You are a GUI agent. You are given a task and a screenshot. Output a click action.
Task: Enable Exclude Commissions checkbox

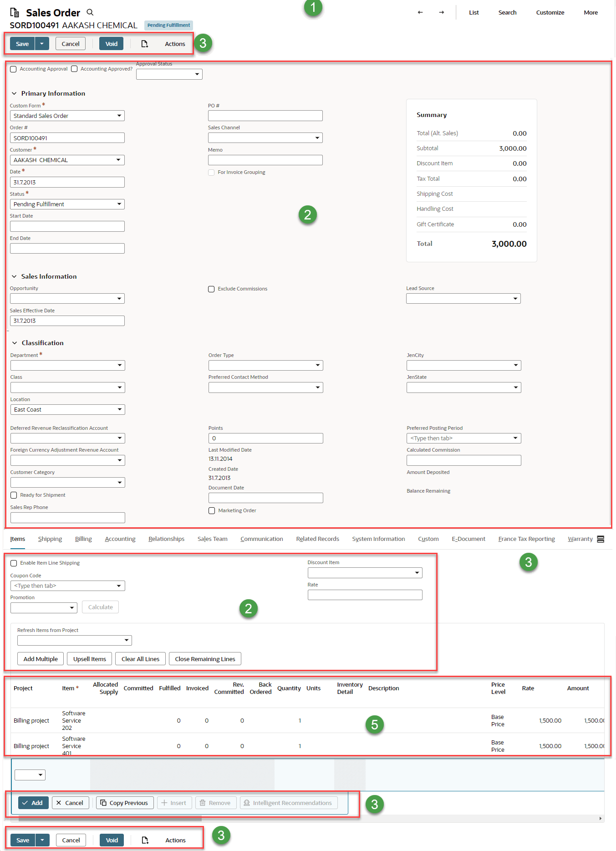(211, 289)
